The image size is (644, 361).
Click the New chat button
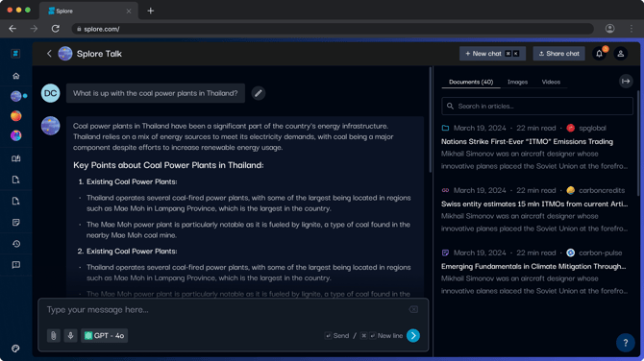click(x=492, y=54)
